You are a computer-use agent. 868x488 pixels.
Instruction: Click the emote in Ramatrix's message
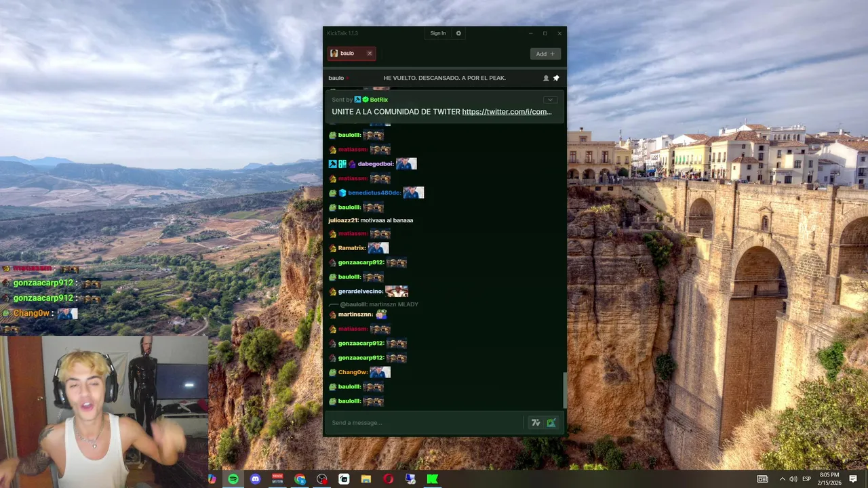[x=378, y=248]
